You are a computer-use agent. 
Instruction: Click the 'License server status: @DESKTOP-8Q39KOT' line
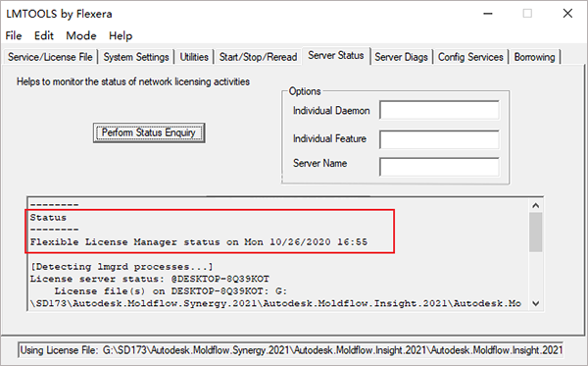click(x=150, y=279)
